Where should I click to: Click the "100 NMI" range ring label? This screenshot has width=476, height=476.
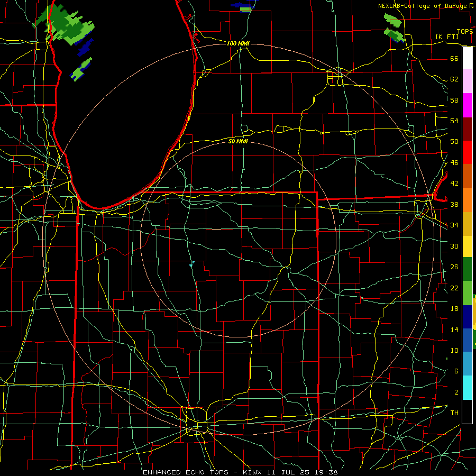[x=238, y=43]
